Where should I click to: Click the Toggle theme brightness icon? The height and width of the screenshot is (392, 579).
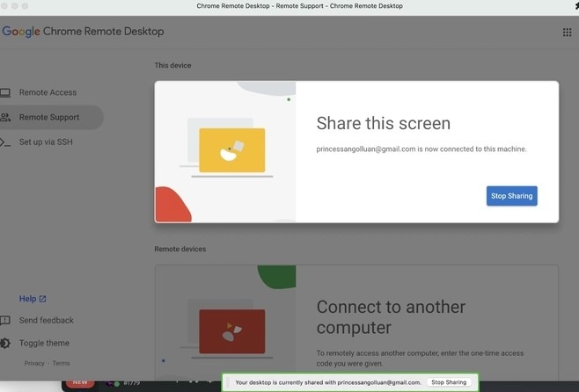click(x=5, y=344)
